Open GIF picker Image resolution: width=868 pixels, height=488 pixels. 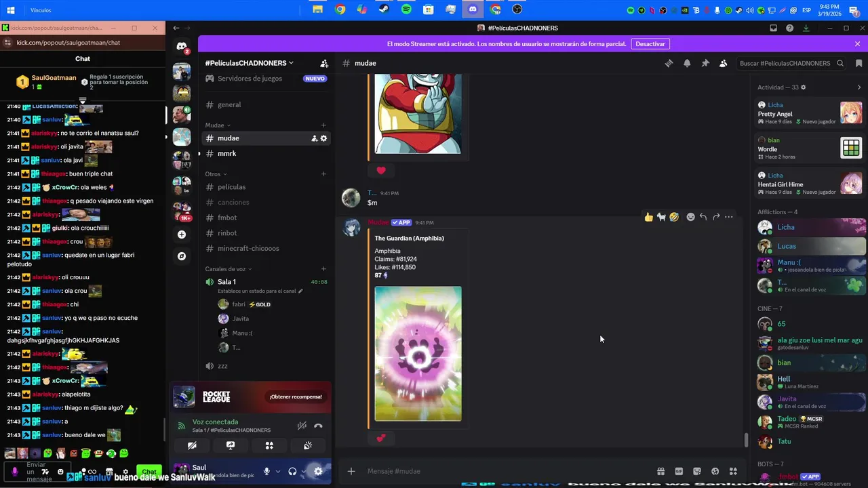coord(679,471)
